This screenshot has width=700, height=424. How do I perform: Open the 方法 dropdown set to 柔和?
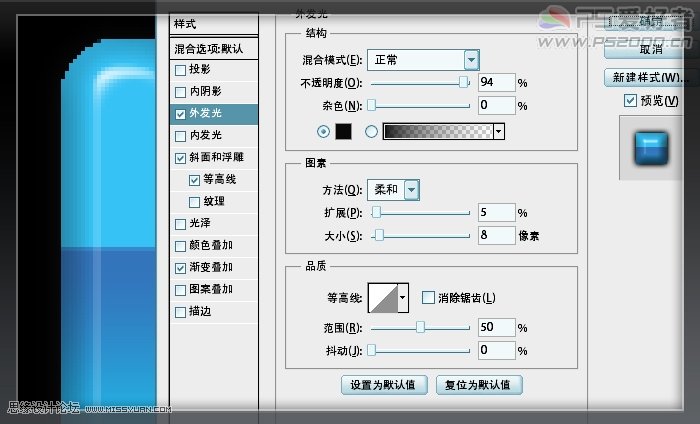pos(393,190)
